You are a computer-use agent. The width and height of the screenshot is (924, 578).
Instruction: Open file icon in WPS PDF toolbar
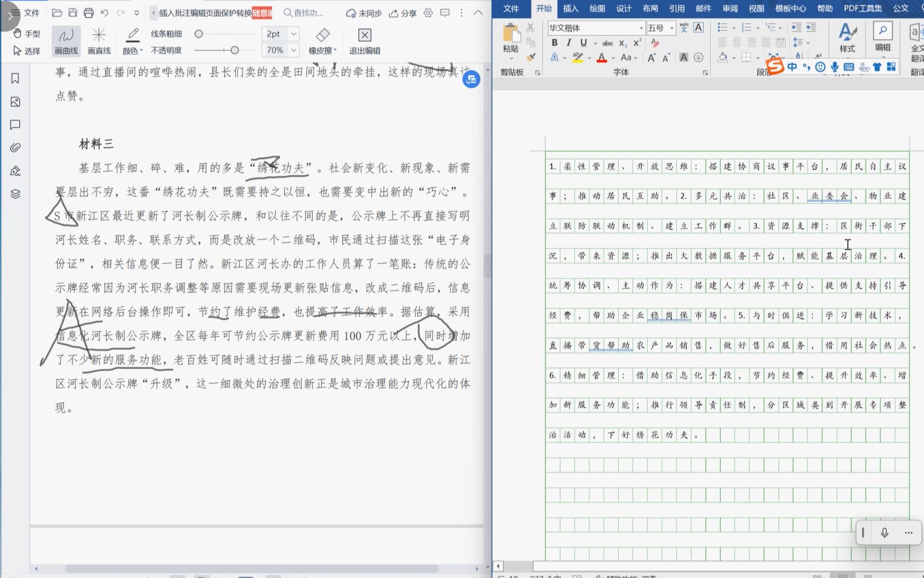(x=57, y=13)
